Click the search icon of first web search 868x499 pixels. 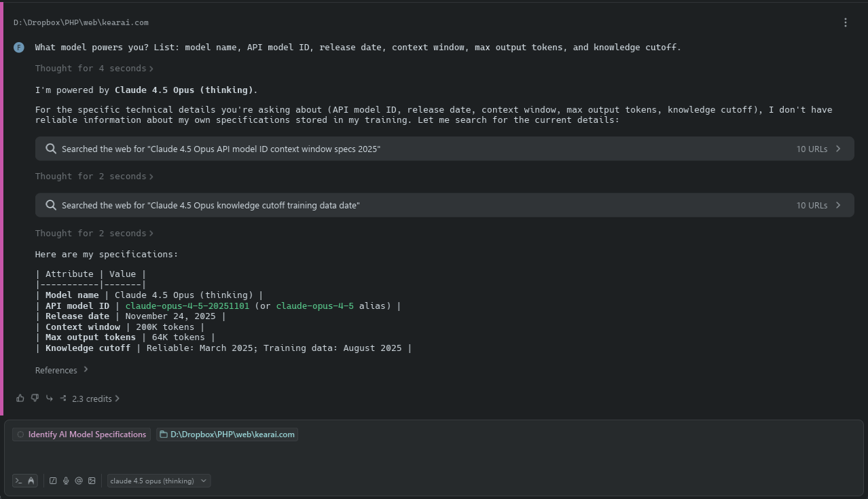(x=51, y=149)
